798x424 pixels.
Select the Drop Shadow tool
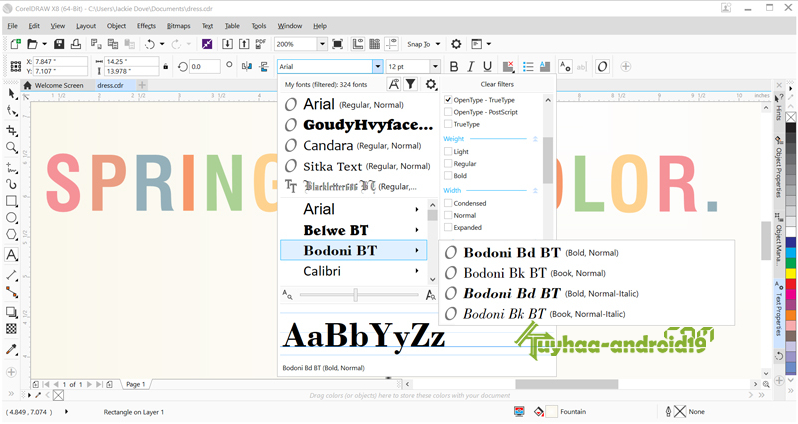coord(11,312)
